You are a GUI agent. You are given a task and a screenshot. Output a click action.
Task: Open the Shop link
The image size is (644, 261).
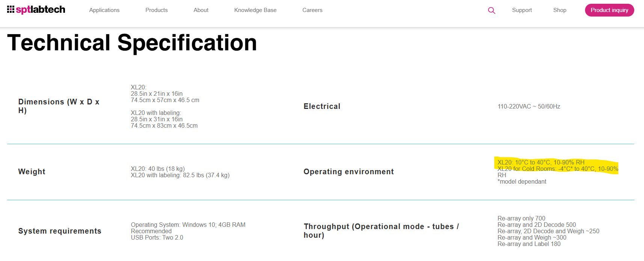[560, 10]
